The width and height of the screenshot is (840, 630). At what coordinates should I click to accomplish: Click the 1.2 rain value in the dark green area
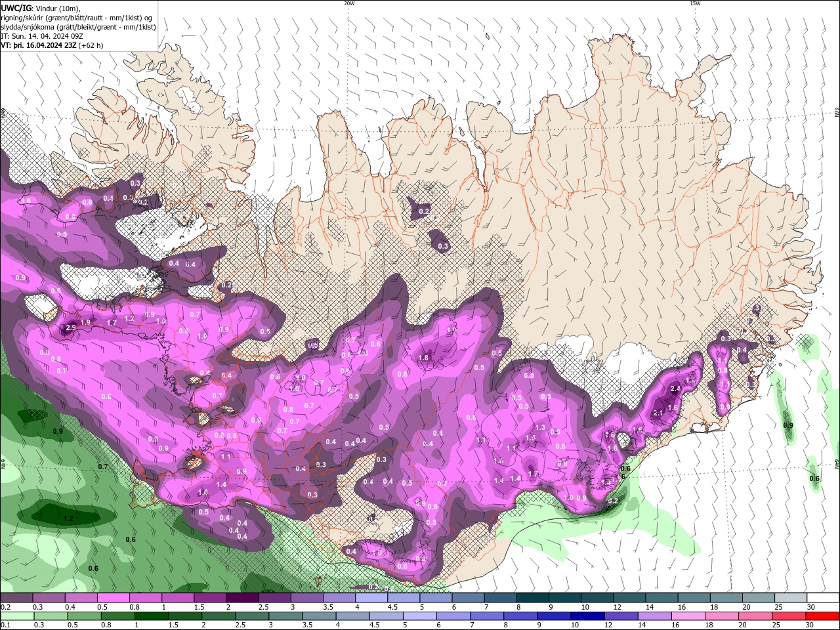point(68,518)
